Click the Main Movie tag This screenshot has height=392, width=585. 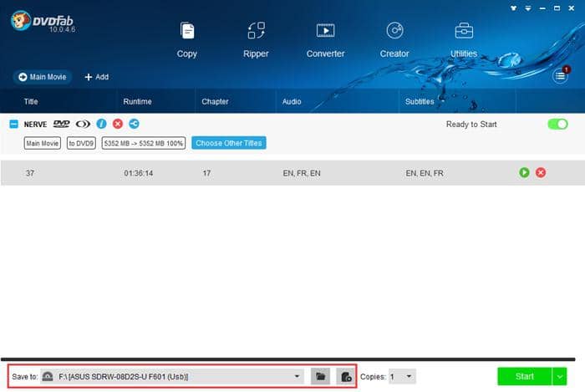point(43,143)
